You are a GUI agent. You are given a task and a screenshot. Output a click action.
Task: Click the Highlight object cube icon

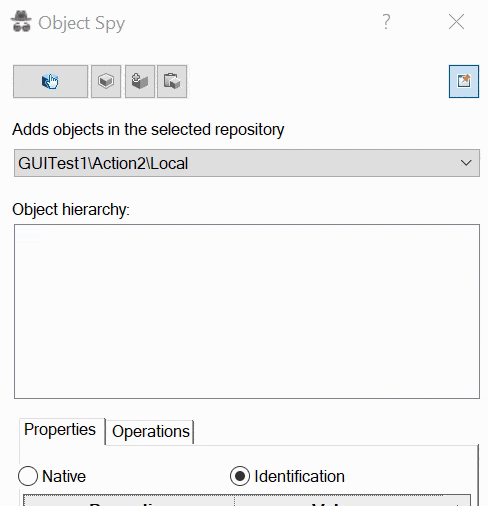(106, 81)
